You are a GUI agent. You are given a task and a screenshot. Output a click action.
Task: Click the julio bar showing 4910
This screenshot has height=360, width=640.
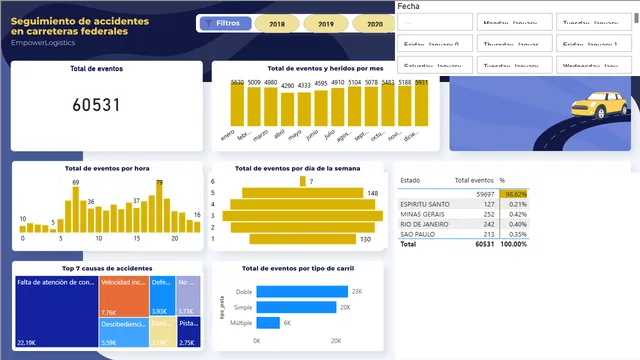tap(338, 107)
